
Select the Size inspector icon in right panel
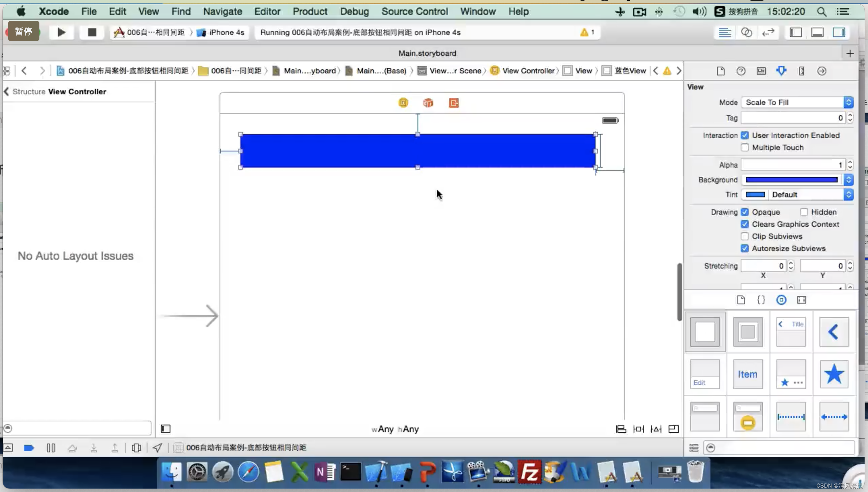(x=802, y=71)
